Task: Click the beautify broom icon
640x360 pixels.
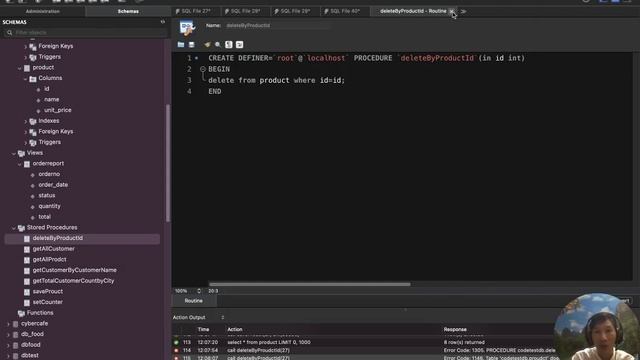Action: pos(207,44)
